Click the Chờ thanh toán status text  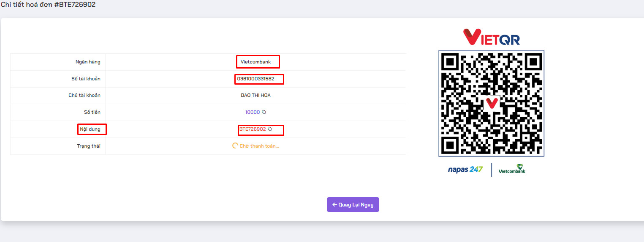[x=259, y=146]
